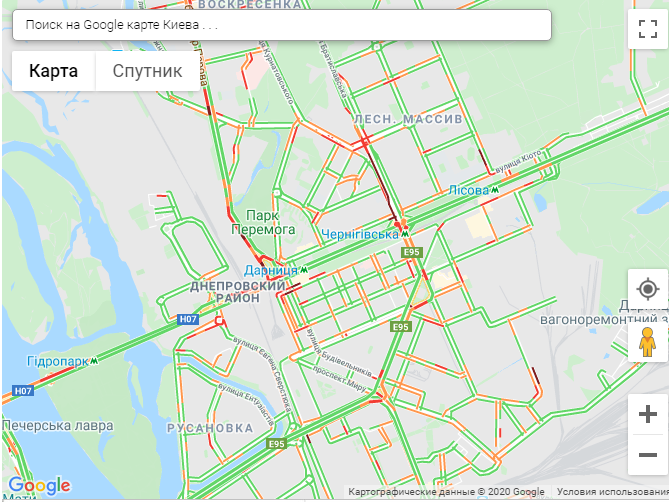Click the Google logo
The image size is (669, 502).
(x=39, y=485)
